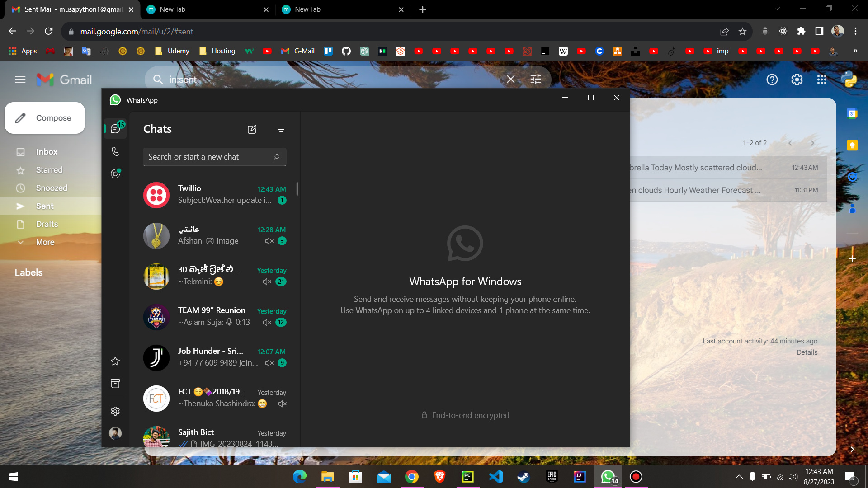Open the chat list filter icon

(x=281, y=130)
